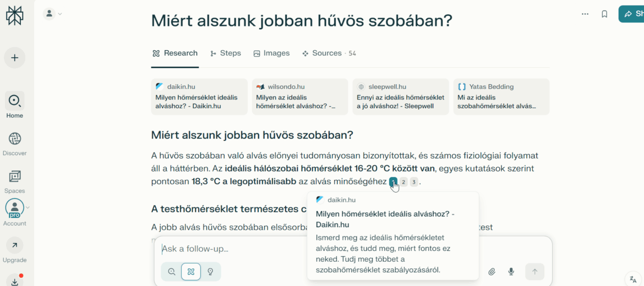
Task: Open the daikin.hu source card
Action: click(x=199, y=97)
